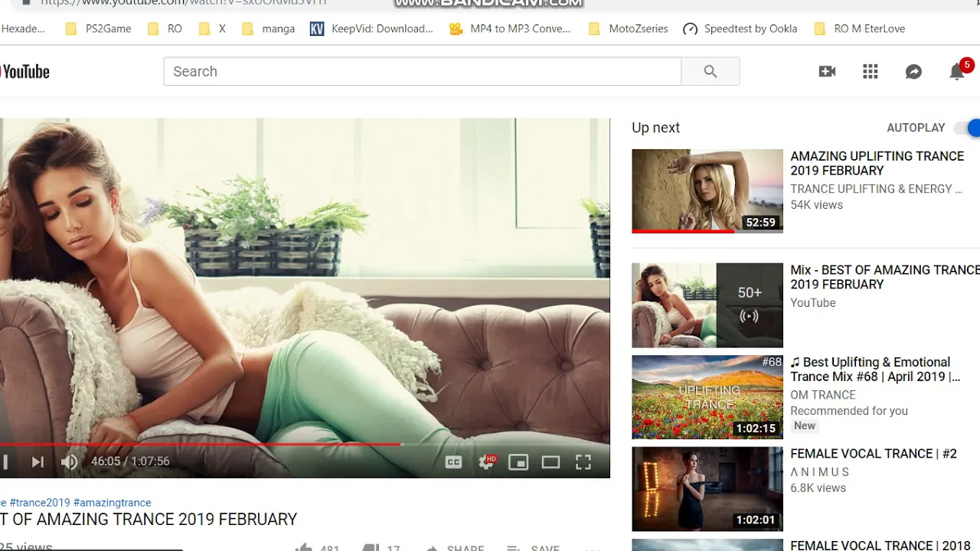Open the MotoZseries bookmarks folder
The image size is (980, 551).
coord(628,28)
